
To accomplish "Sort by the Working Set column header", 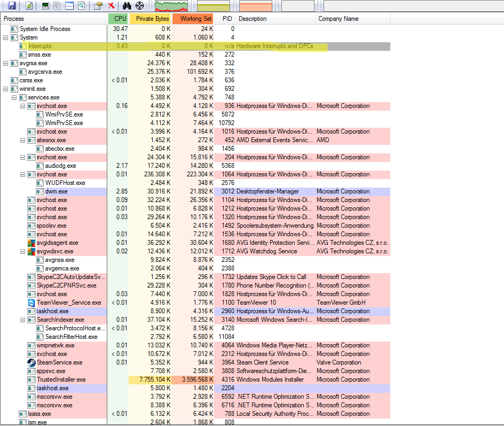I will point(193,19).
